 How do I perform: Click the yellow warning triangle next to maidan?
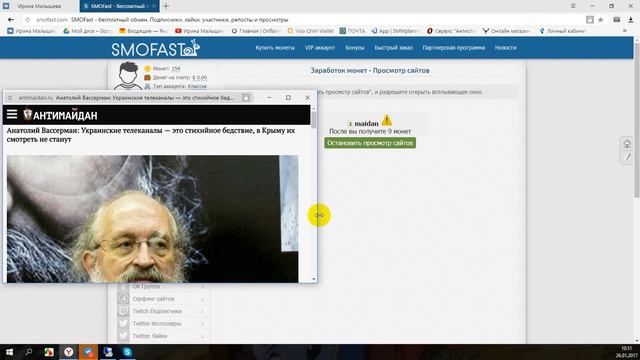[x=387, y=120]
